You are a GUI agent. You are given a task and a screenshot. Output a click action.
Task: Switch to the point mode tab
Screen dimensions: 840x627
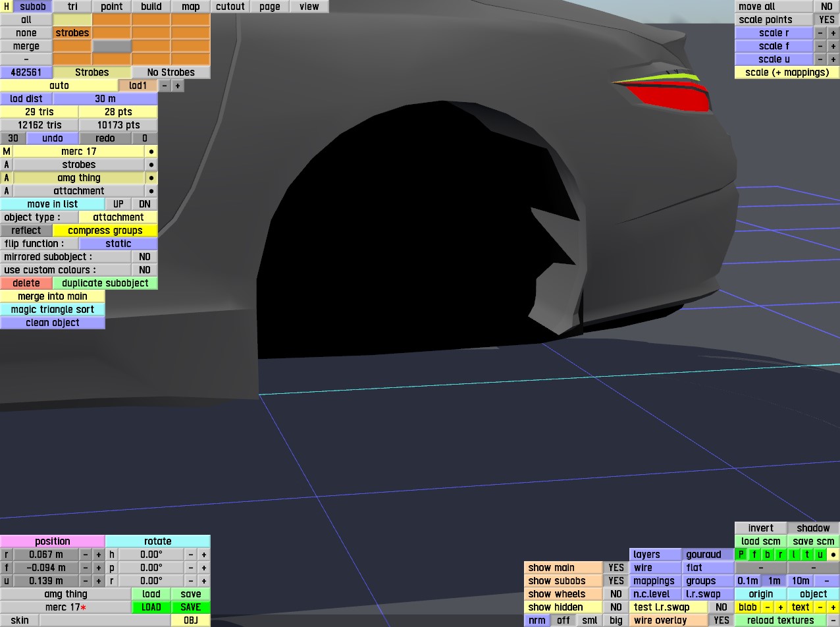[112, 7]
